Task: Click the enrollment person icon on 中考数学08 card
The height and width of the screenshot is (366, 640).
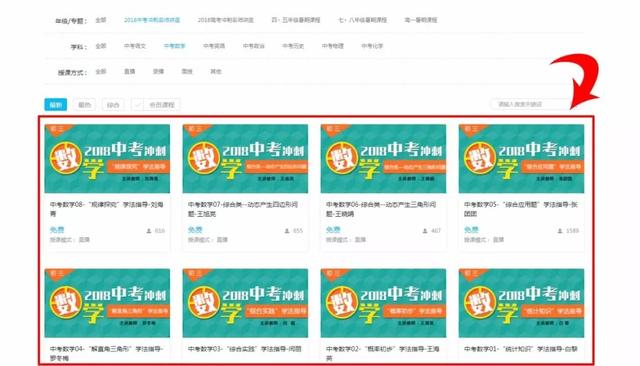Action: [x=149, y=231]
